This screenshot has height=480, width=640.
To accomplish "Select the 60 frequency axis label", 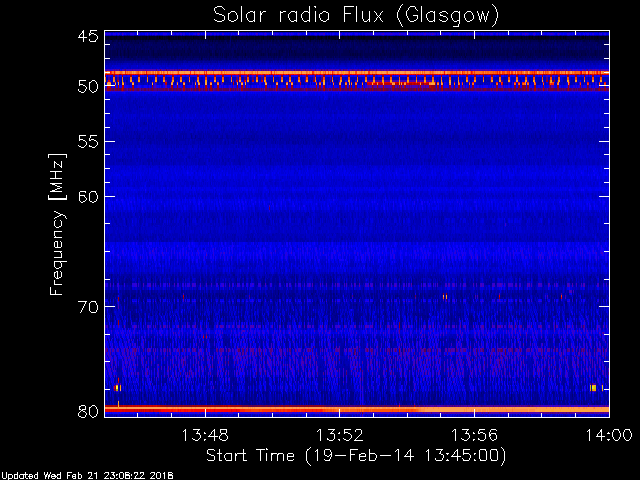I will (x=88, y=196).
